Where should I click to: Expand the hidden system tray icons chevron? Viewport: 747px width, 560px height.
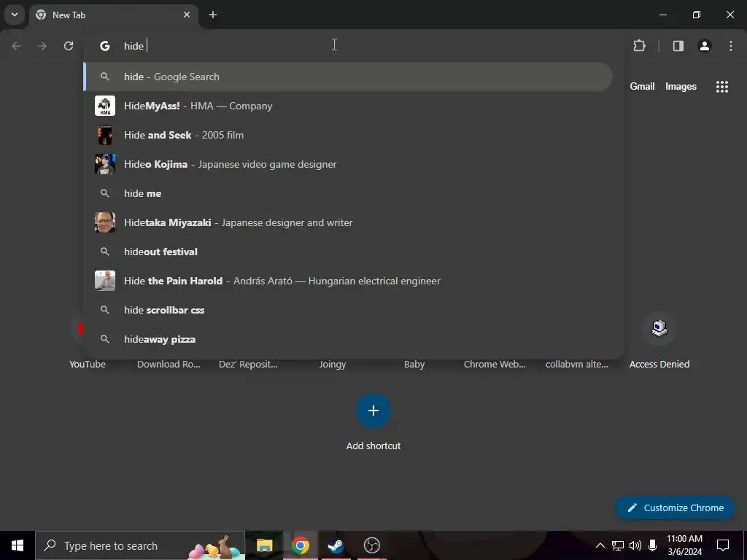point(600,545)
